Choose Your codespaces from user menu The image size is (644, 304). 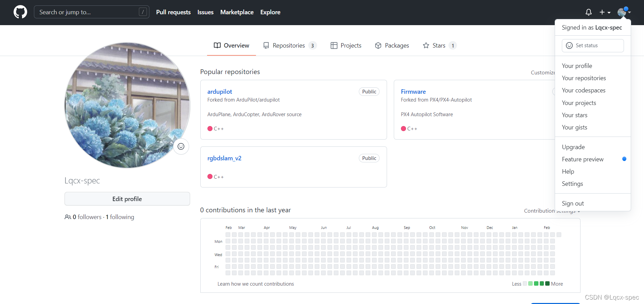593,90
